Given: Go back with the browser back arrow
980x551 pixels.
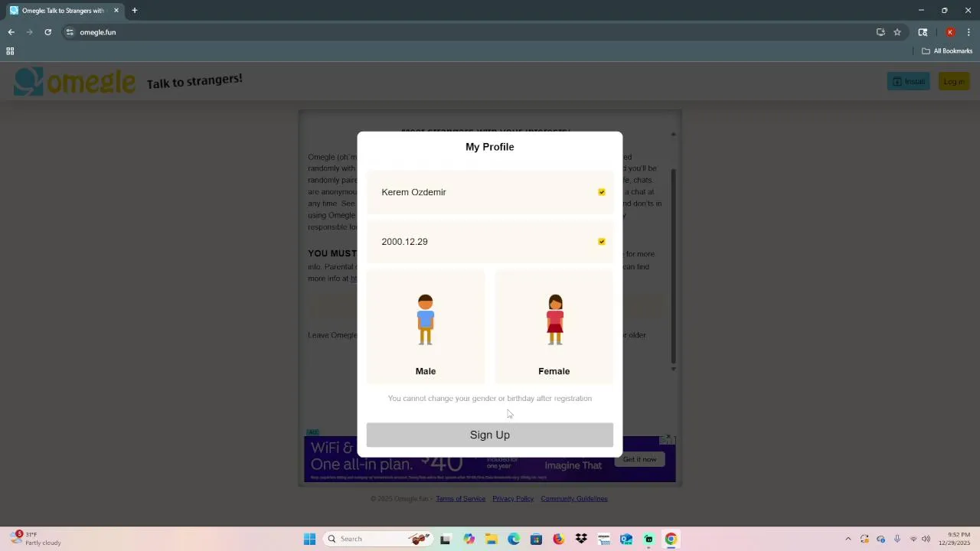Looking at the screenshot, I should pyautogui.click(x=11, y=32).
